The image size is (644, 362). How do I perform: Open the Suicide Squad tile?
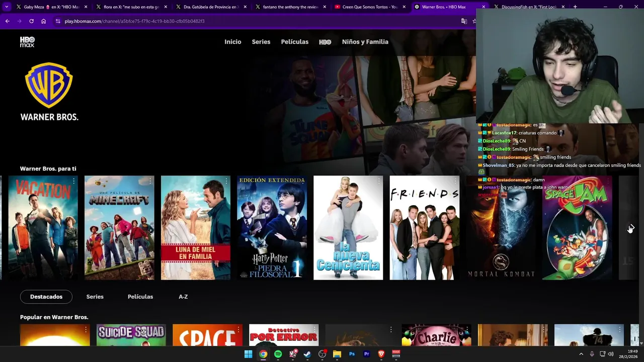(131, 335)
